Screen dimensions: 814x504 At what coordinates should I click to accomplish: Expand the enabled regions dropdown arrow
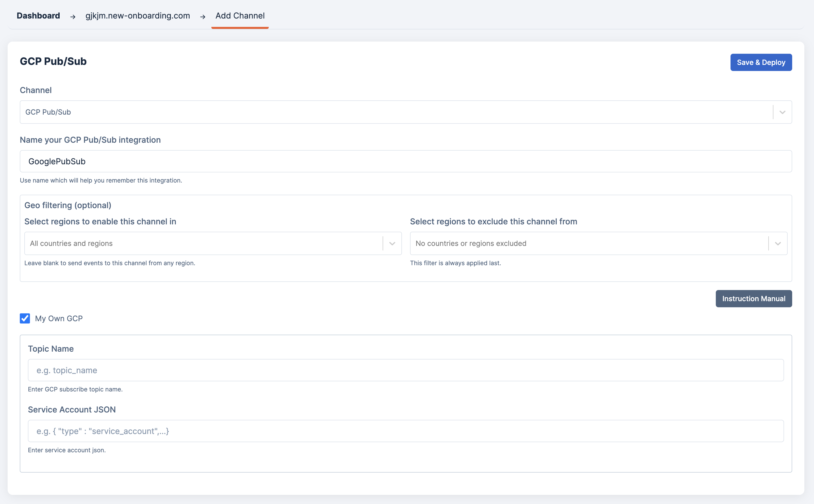click(x=392, y=243)
